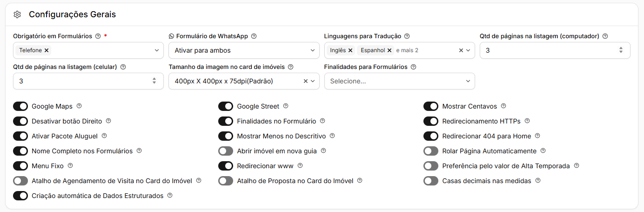Expand Linguagens para Tradução dropdown arrow

468,50
